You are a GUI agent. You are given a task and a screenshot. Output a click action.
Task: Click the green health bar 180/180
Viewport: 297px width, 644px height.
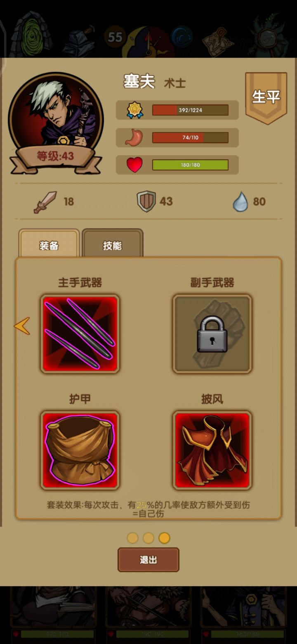coord(190,165)
